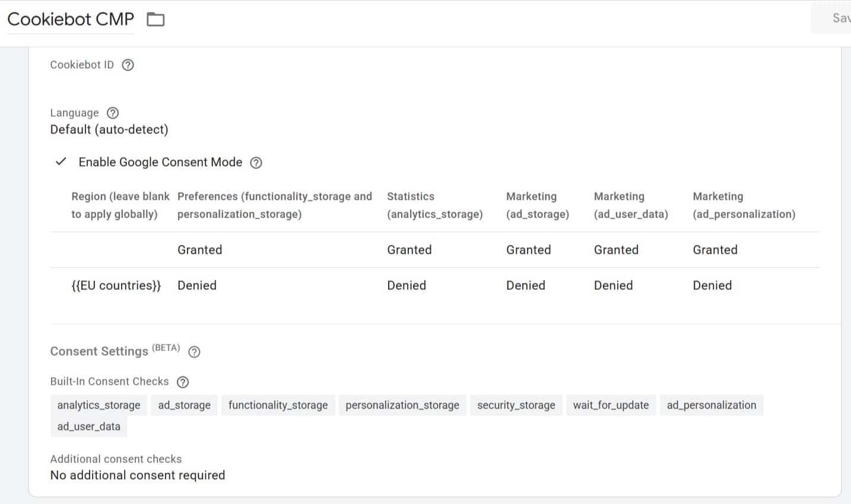Click the Statistics (analytics_storage) column header
This screenshot has height=504, width=851.
435,205
